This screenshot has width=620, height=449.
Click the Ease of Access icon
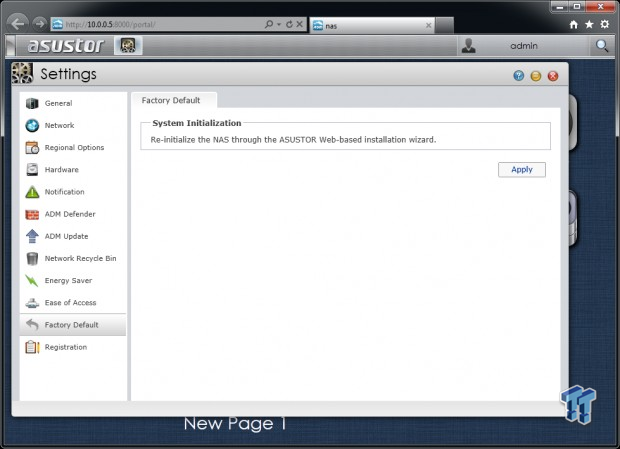point(32,303)
